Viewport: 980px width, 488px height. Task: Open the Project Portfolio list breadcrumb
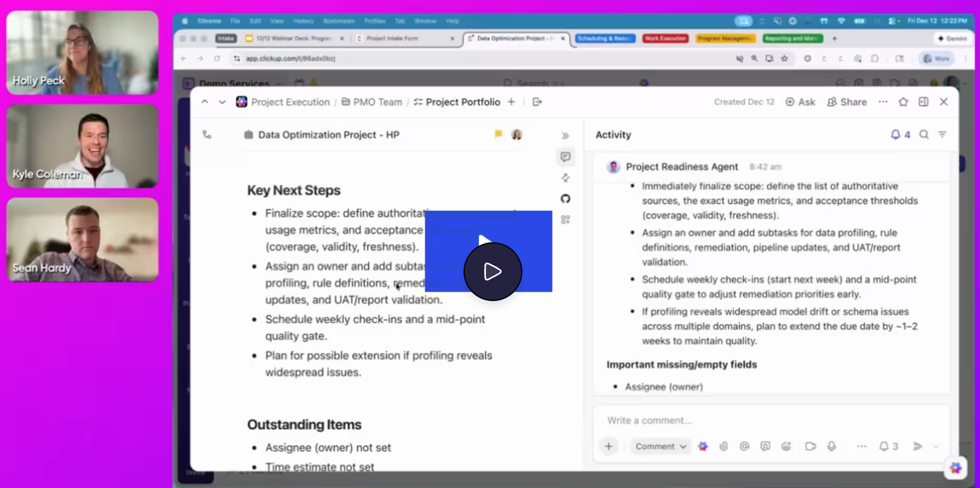(457, 102)
